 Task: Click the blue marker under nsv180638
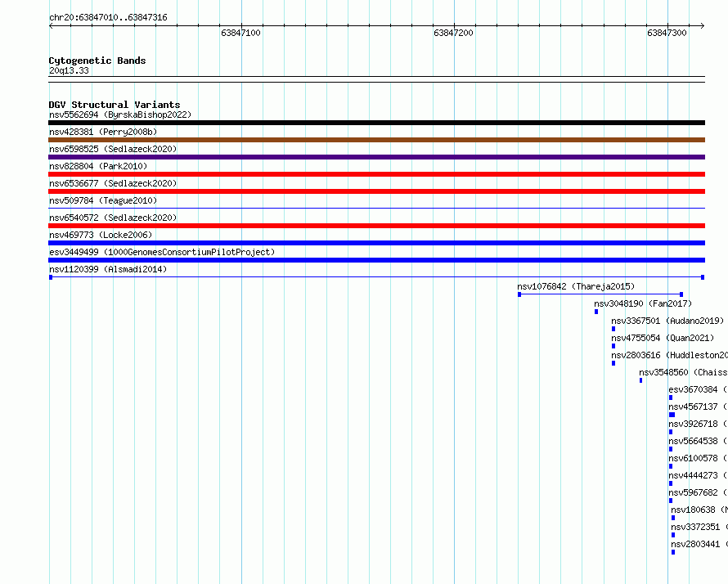[673, 518]
